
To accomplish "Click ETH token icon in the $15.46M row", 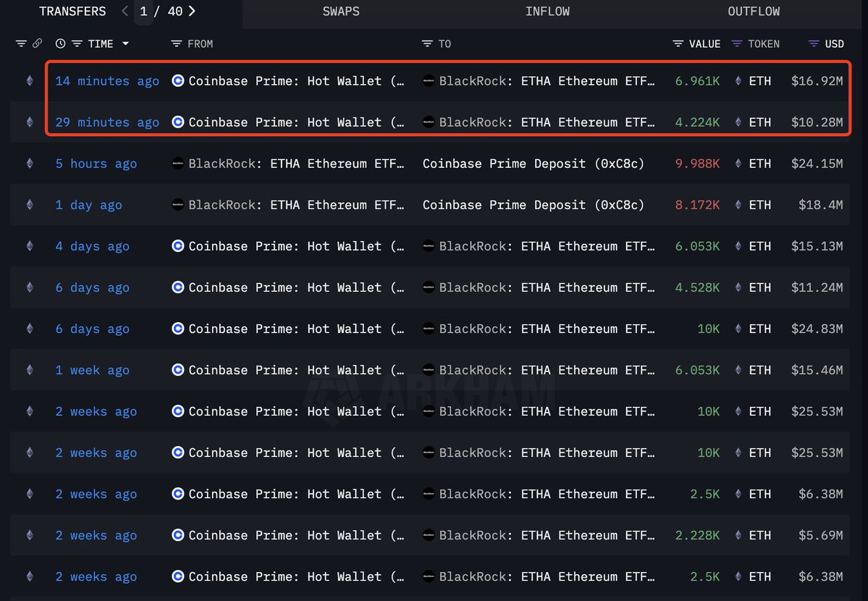I will 738,370.
